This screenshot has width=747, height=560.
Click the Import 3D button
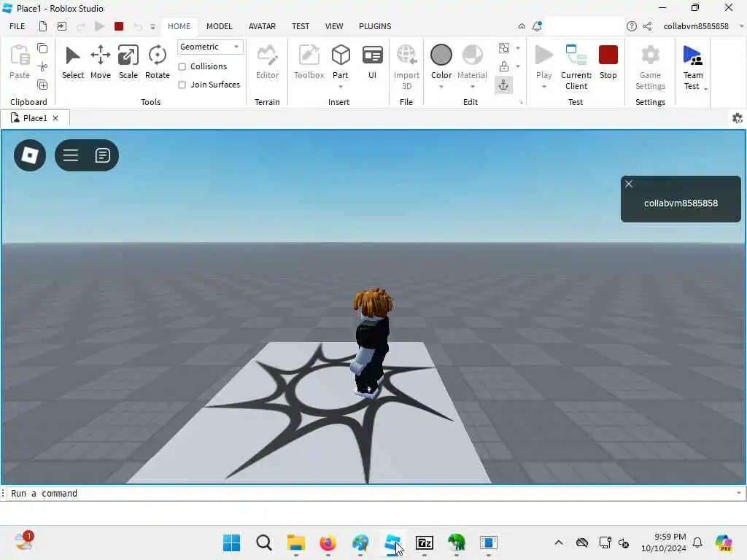pyautogui.click(x=406, y=66)
